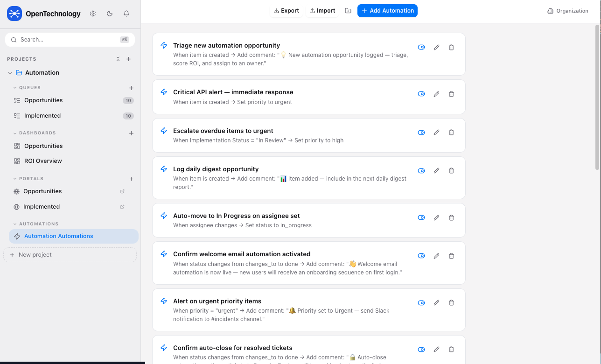The width and height of the screenshot is (601, 364).
Task: Add a new portal with plus icon
Action: pyautogui.click(x=131, y=179)
